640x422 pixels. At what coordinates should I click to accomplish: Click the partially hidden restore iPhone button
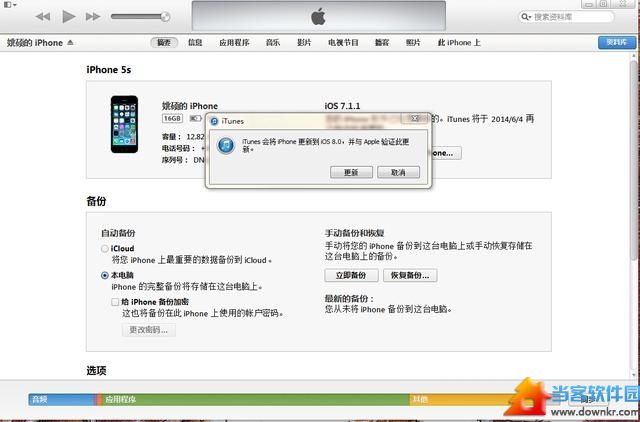[447, 153]
